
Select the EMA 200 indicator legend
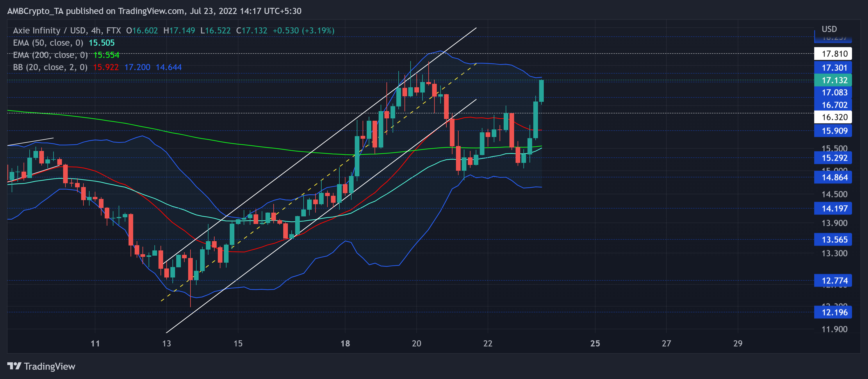tap(50, 55)
